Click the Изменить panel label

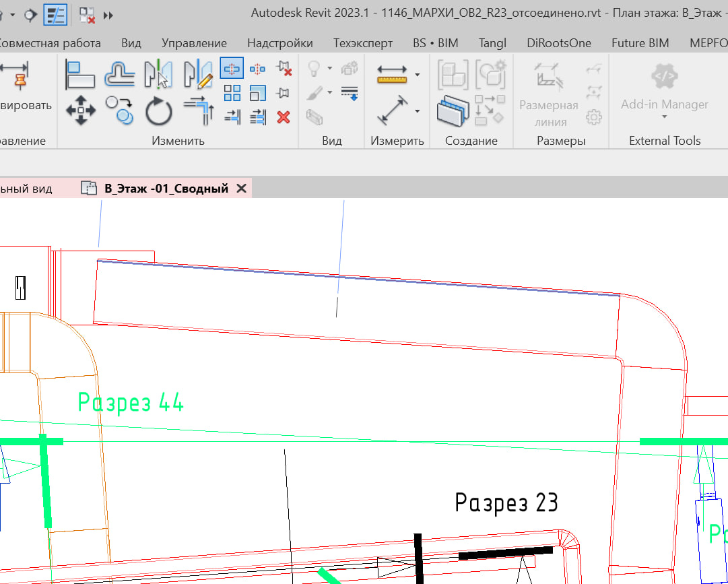click(x=178, y=141)
